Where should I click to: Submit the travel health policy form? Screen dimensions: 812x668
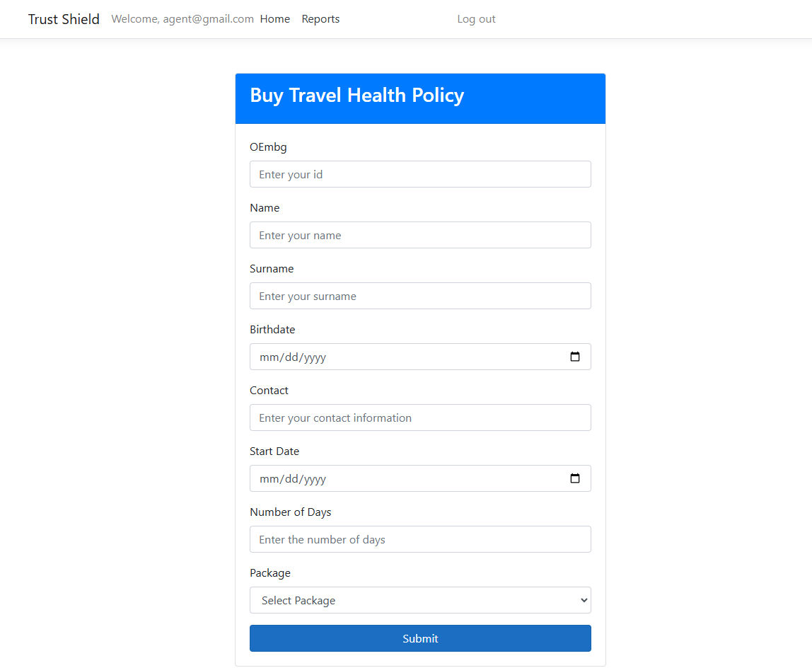click(x=420, y=638)
